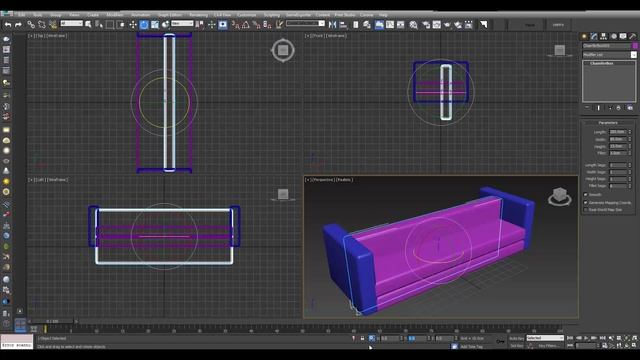Image resolution: width=640 pixels, height=360 pixels.
Task: Switch to the Utilities command panel tab
Action: pos(632,36)
